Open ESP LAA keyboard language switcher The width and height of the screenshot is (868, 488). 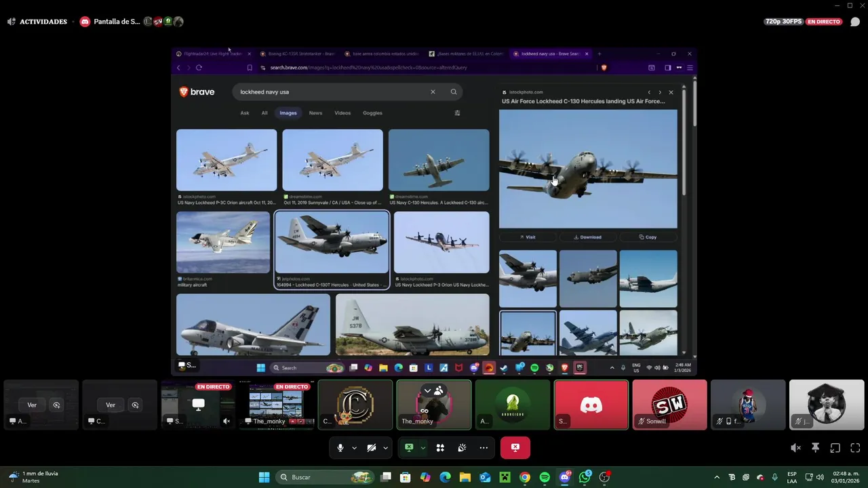[x=792, y=477]
